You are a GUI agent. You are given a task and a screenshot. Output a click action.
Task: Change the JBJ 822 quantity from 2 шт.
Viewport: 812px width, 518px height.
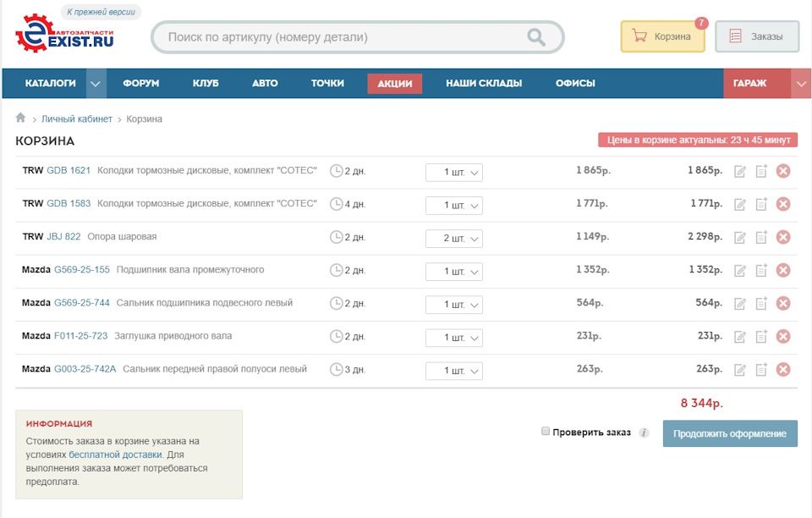pyautogui.click(x=454, y=239)
